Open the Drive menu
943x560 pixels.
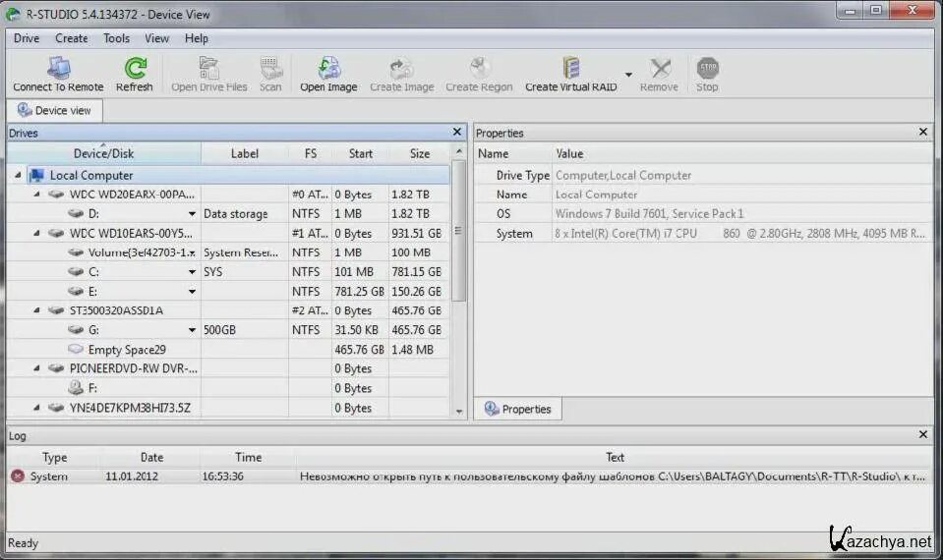[27, 38]
